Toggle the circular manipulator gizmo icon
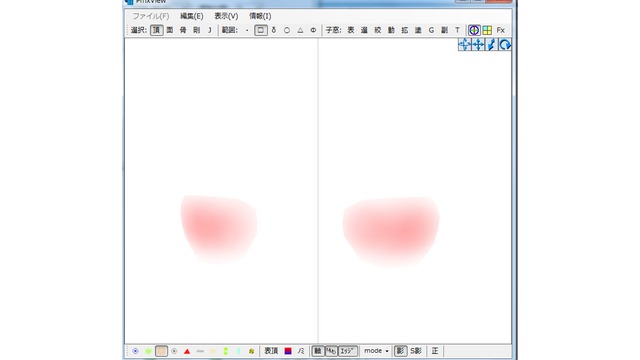 [474, 30]
